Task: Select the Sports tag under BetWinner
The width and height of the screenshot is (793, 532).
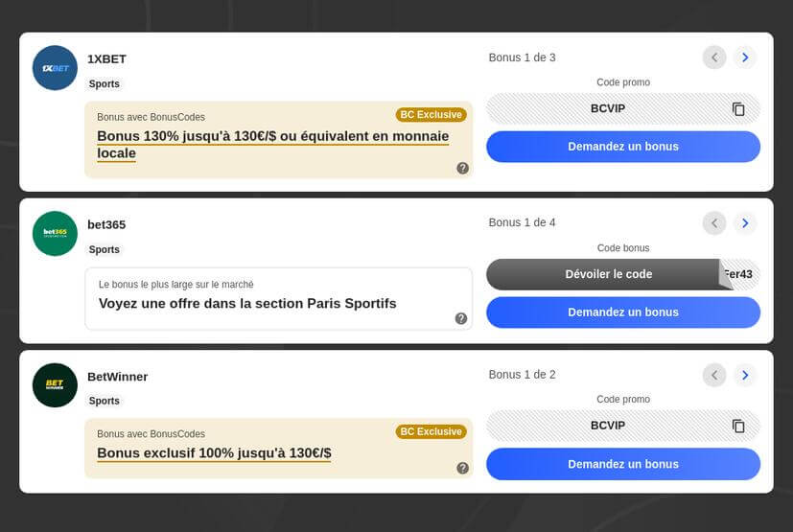Action: [105, 401]
